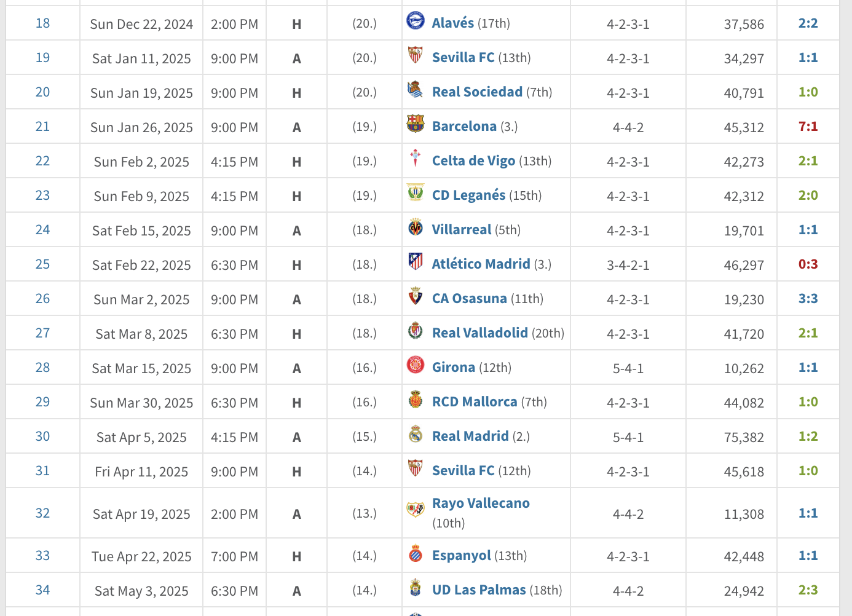
Task: Open matchday 30 link
Action: pos(42,436)
